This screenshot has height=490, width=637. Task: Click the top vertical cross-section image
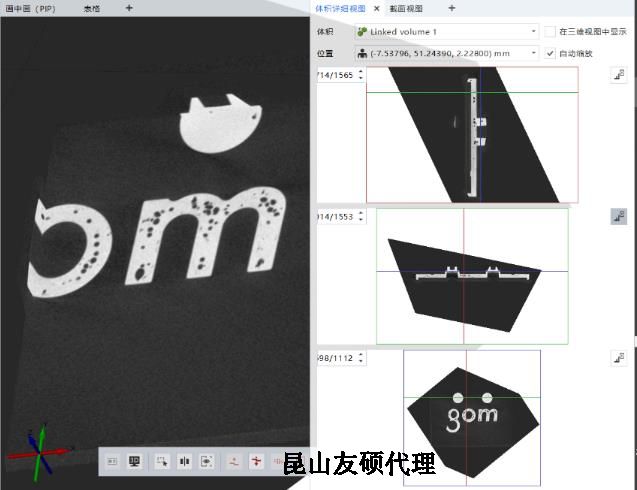[x=472, y=135]
